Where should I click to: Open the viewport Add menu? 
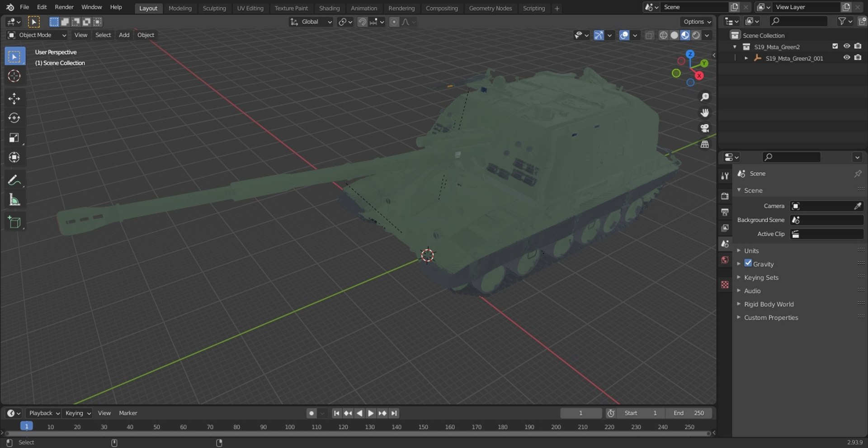[x=124, y=35]
